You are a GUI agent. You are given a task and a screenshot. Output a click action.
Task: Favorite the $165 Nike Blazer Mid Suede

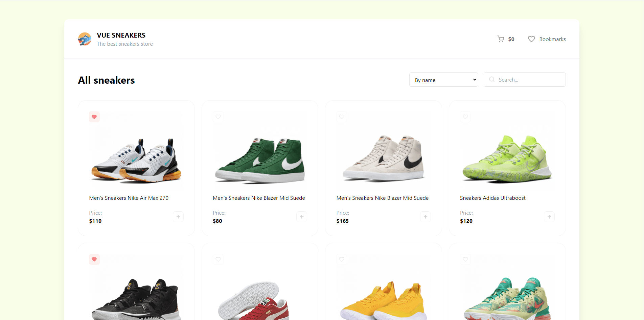coord(342,117)
